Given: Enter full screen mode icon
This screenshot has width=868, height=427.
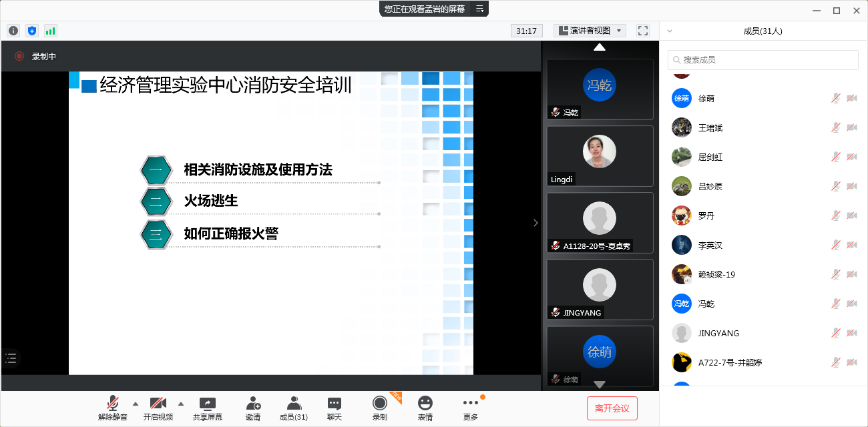Looking at the screenshot, I should [x=643, y=31].
